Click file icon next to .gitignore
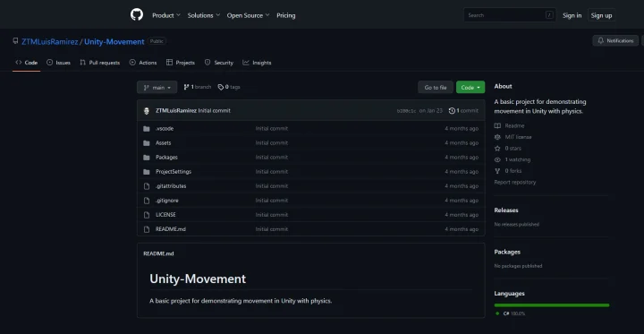The height and width of the screenshot is (334, 644). click(147, 201)
